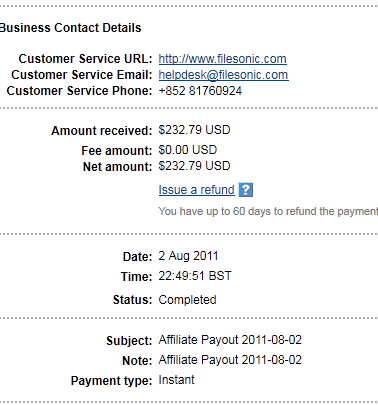Image resolution: width=378 pixels, height=405 pixels.
Task: Click the helpdesk@filesonic.com email link
Action: pyautogui.click(x=223, y=75)
